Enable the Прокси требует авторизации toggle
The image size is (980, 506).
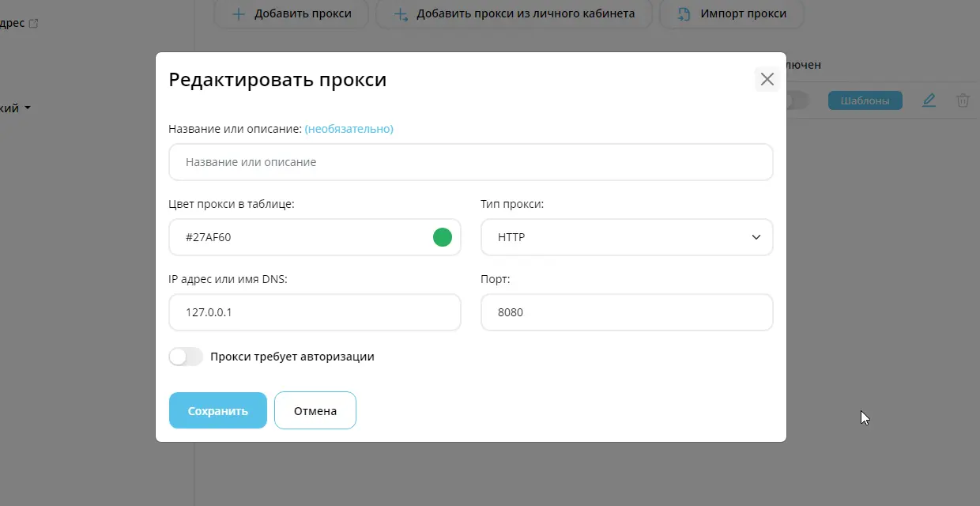[185, 357]
